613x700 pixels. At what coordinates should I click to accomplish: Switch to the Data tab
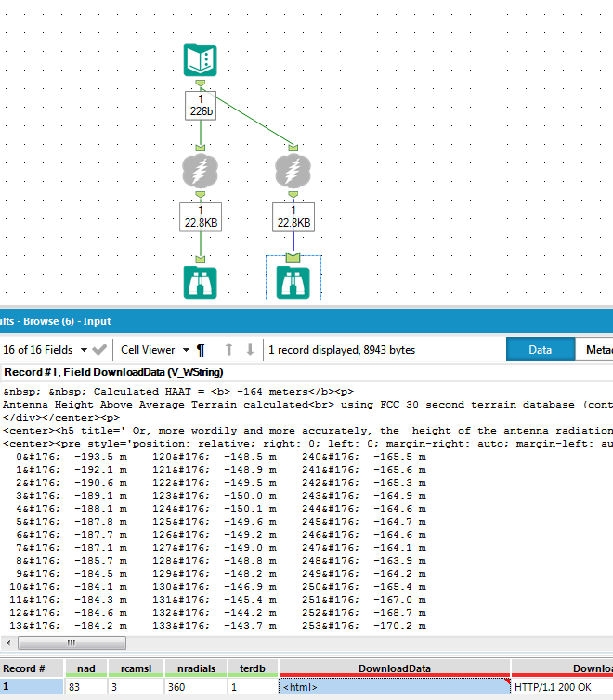click(541, 350)
